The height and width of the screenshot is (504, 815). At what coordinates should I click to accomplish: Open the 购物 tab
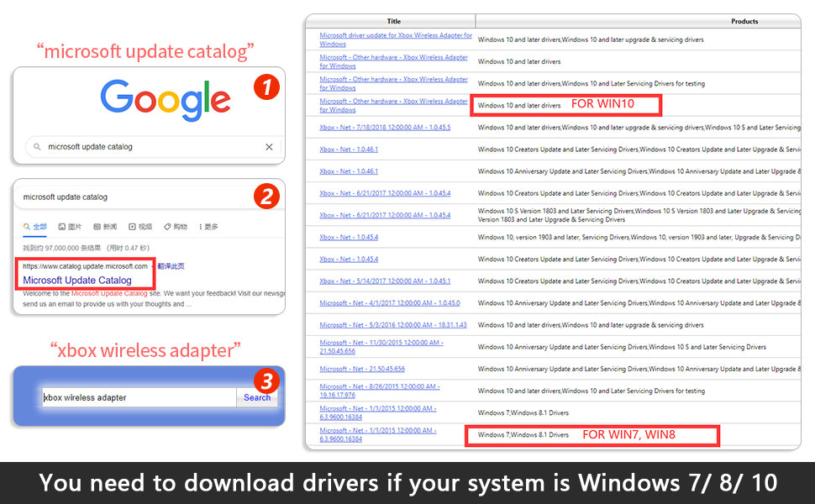point(176,227)
